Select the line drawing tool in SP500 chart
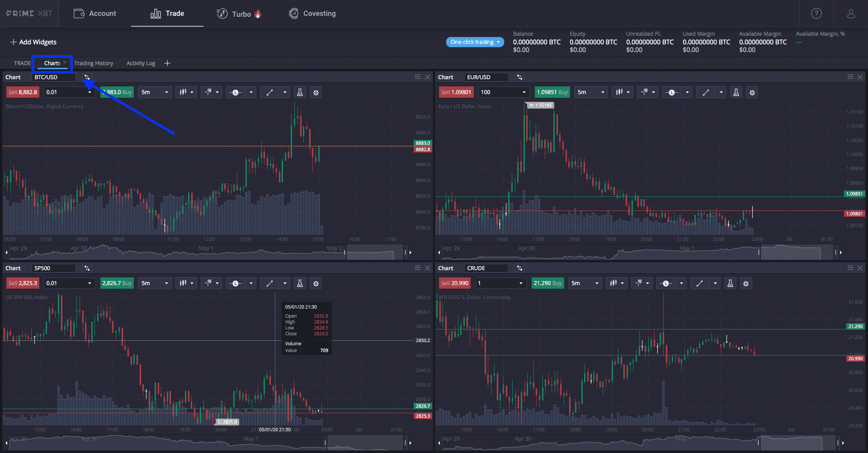 pos(270,283)
